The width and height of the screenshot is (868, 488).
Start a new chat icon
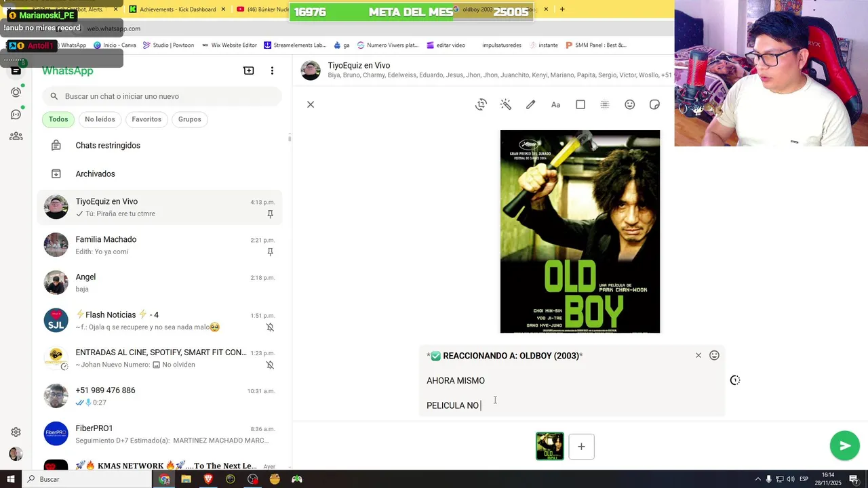[249, 70]
